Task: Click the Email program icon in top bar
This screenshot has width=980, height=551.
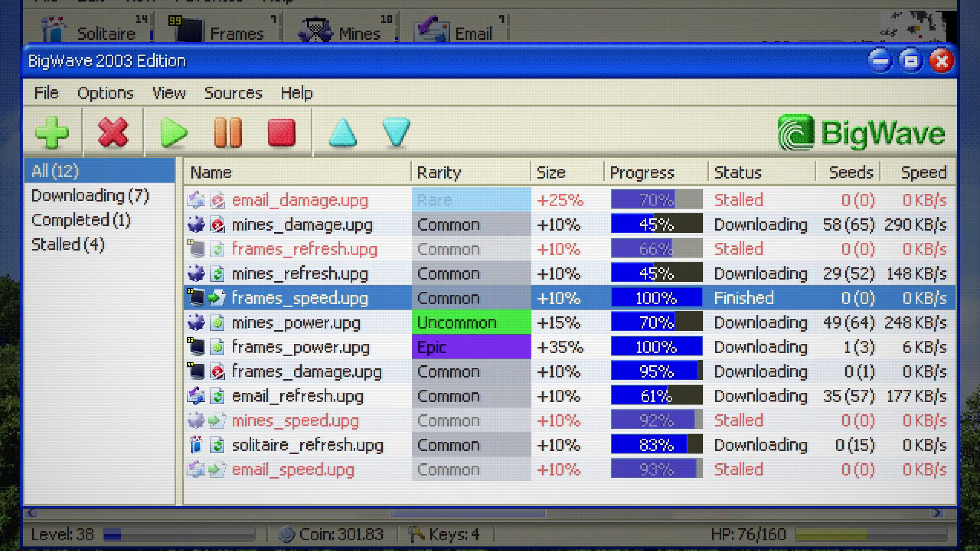Action: [x=432, y=29]
